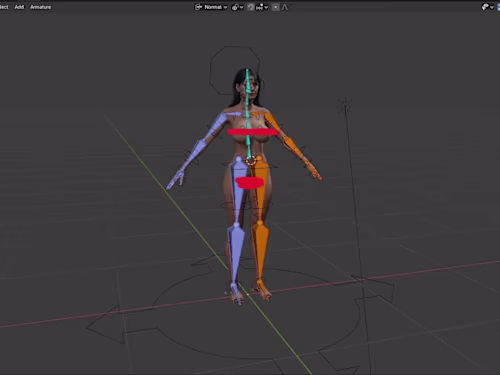This screenshot has width=500, height=375.
Task: Open the Normal transform orientation dropdown
Action: click(216, 7)
